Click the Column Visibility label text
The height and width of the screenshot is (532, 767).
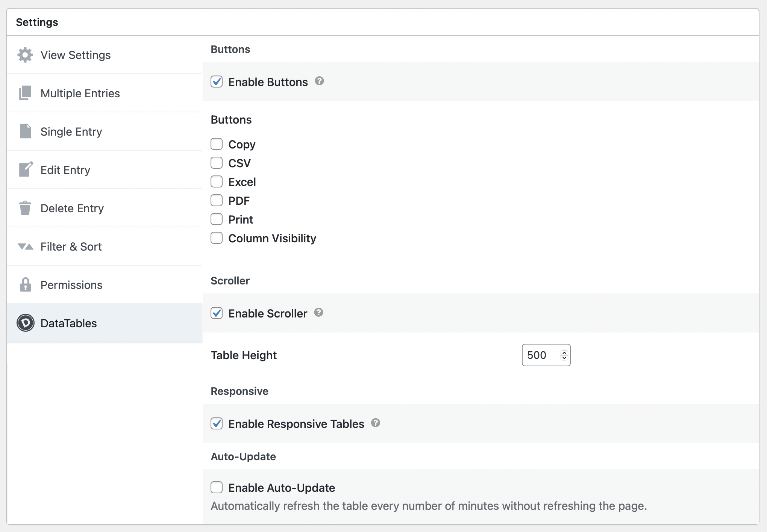pos(272,238)
